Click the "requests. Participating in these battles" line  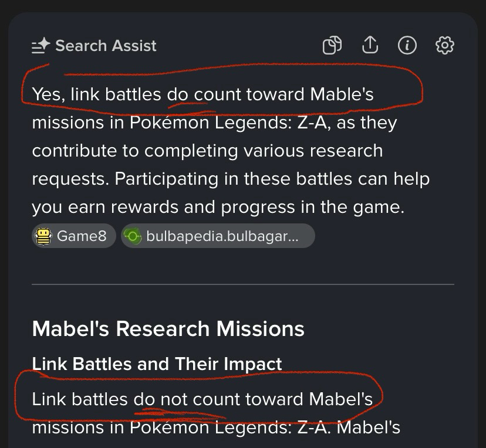tap(231, 179)
